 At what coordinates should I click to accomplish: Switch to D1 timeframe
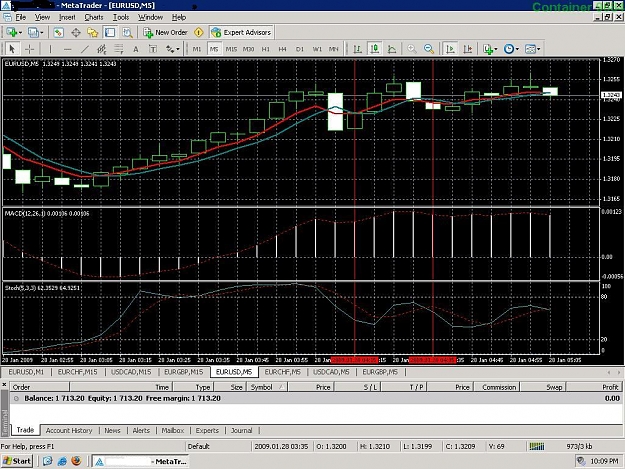pos(300,49)
